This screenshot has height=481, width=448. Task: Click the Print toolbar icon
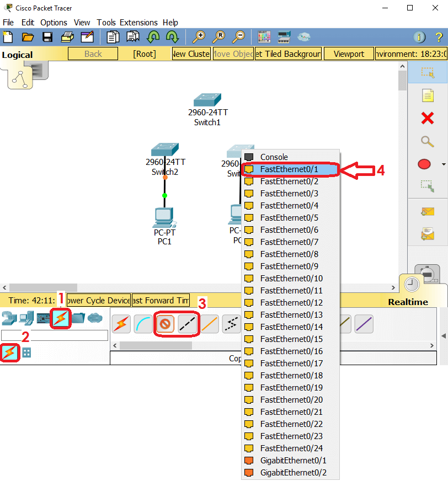click(x=67, y=37)
